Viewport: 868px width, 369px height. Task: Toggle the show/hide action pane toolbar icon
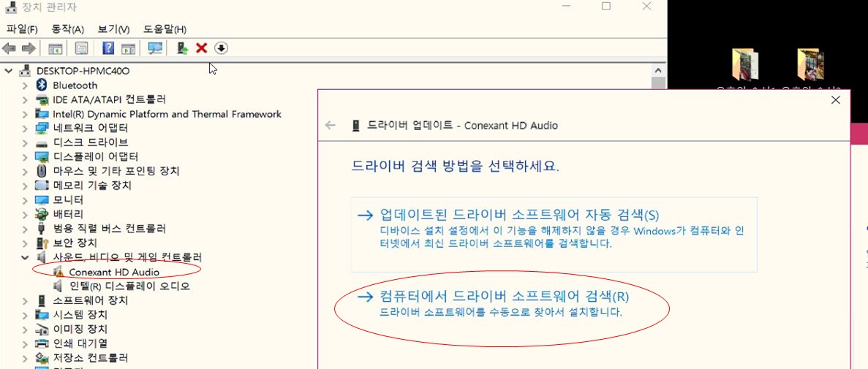tap(129, 49)
